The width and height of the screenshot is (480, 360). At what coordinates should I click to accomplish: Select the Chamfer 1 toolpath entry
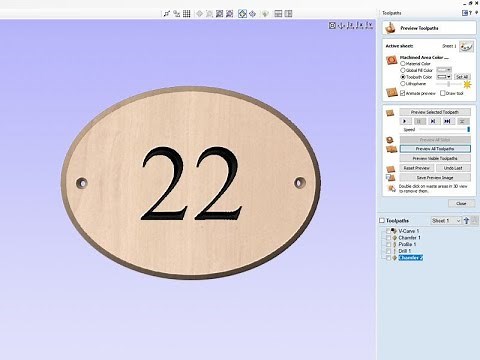click(409, 238)
